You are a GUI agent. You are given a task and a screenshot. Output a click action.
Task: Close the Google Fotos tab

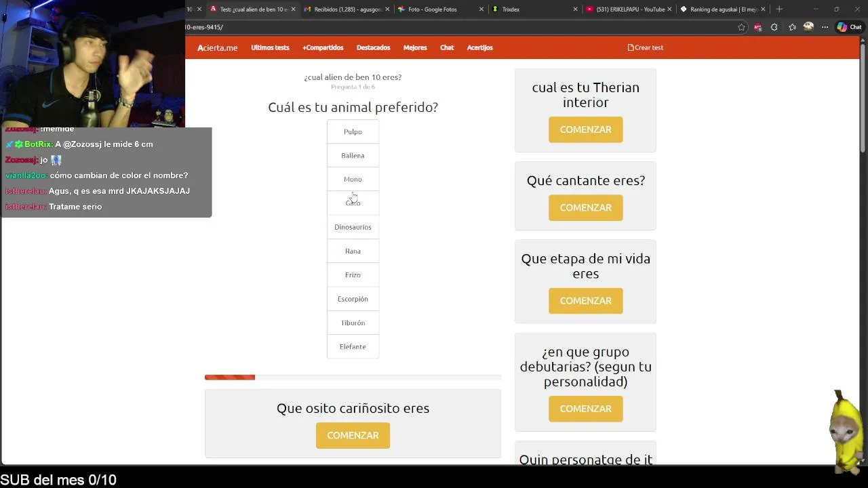coord(481,9)
